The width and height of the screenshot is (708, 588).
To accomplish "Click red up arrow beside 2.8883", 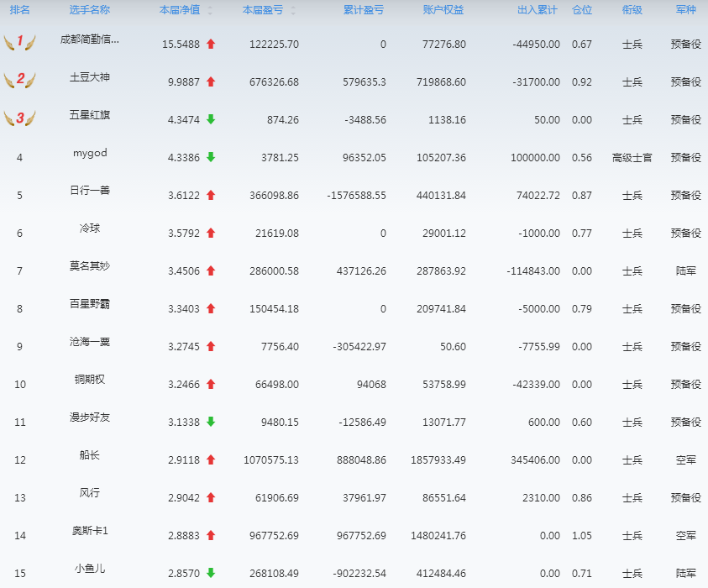I will tap(211, 536).
